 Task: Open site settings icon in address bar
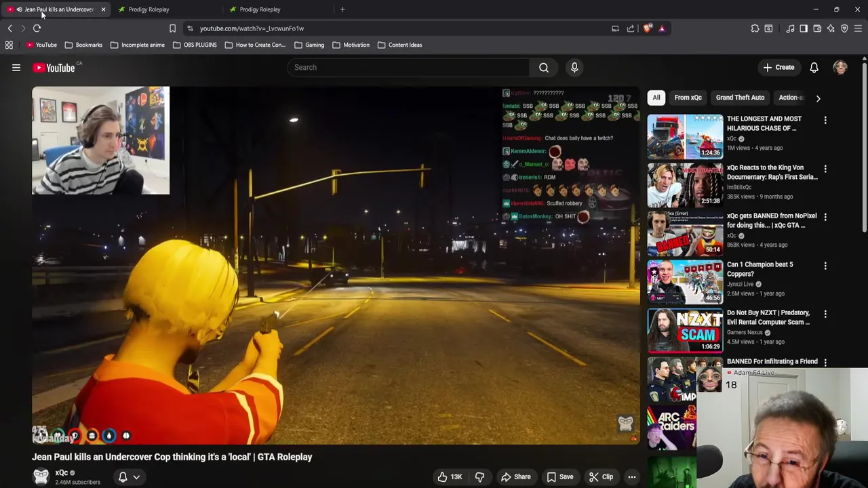tap(190, 28)
